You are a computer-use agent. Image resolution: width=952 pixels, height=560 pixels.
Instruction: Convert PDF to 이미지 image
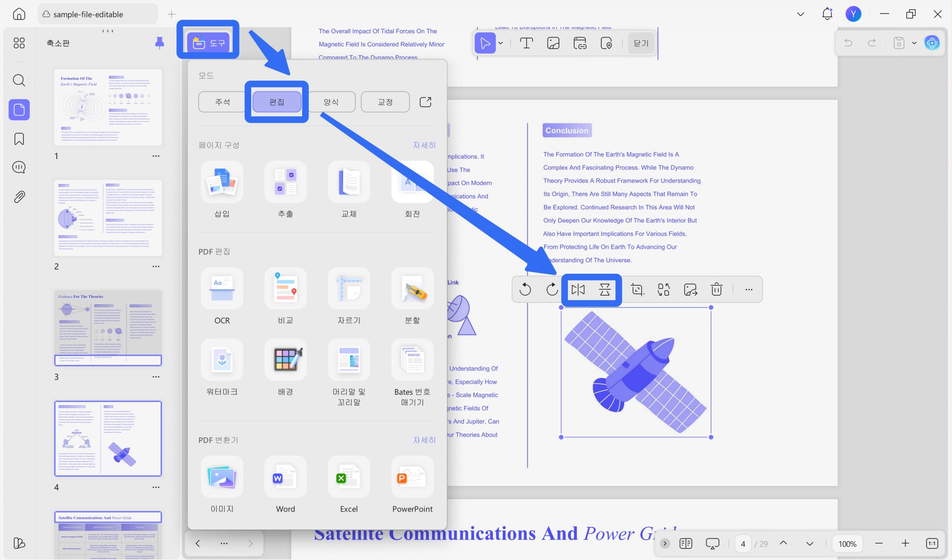click(x=222, y=485)
